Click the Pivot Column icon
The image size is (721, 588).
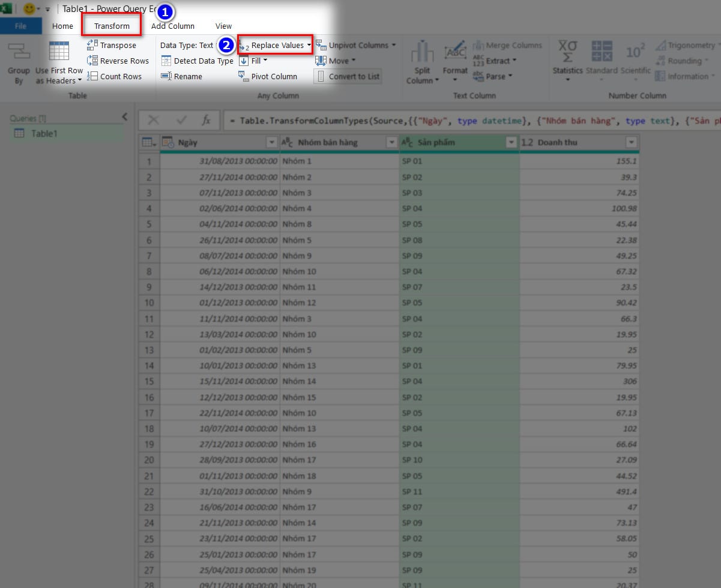coord(244,76)
